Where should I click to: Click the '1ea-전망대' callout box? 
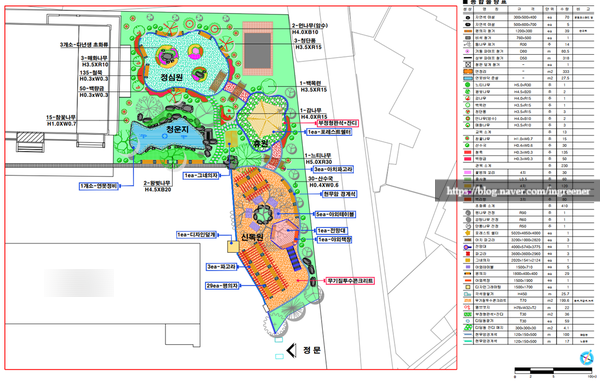pyautogui.click(x=332, y=231)
